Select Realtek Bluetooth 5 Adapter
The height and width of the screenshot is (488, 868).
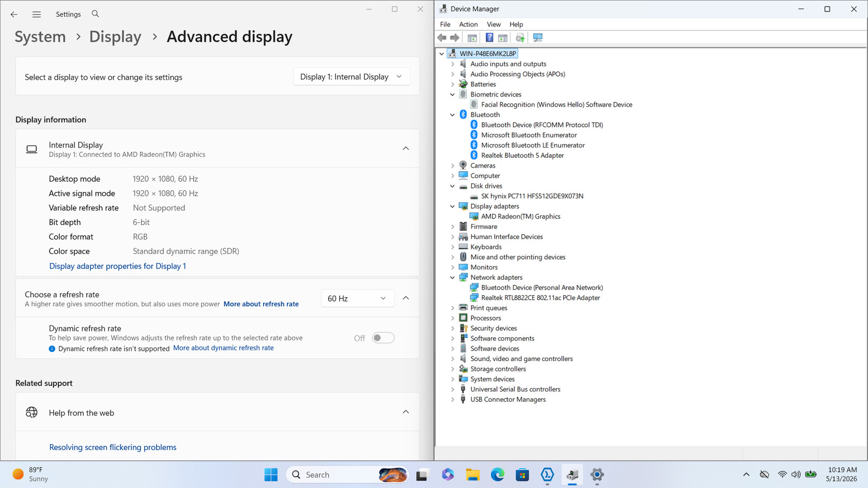(522, 156)
